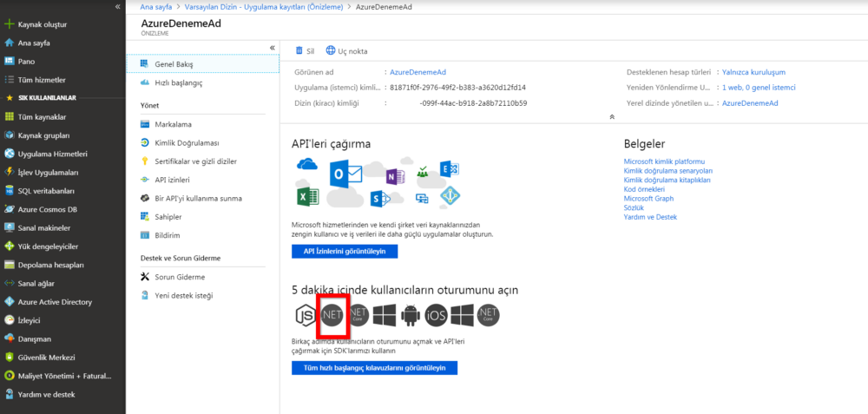Image resolution: width=868 pixels, height=414 pixels.
Task: Select application ID 81871f0f-2976-49f2-b383-a3620d12fd14
Action: [457, 88]
